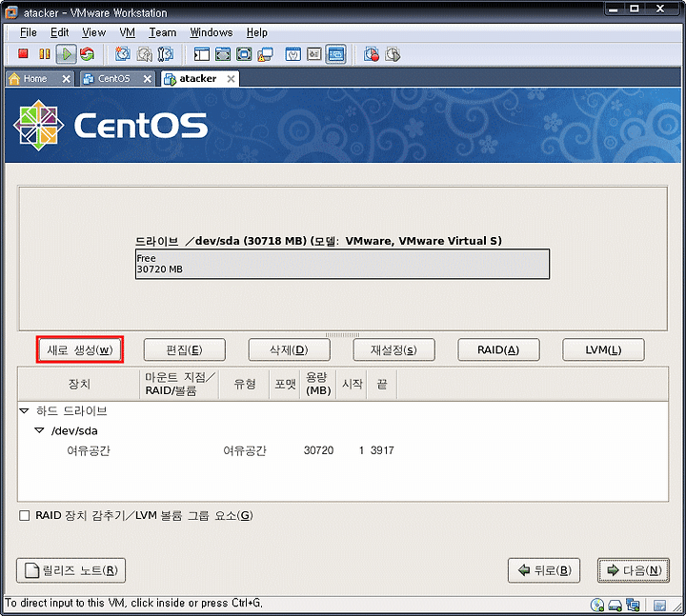686x616 pixels.
Task: Open the 릴리즈 노트(R) release notes button
Action: click(71, 570)
